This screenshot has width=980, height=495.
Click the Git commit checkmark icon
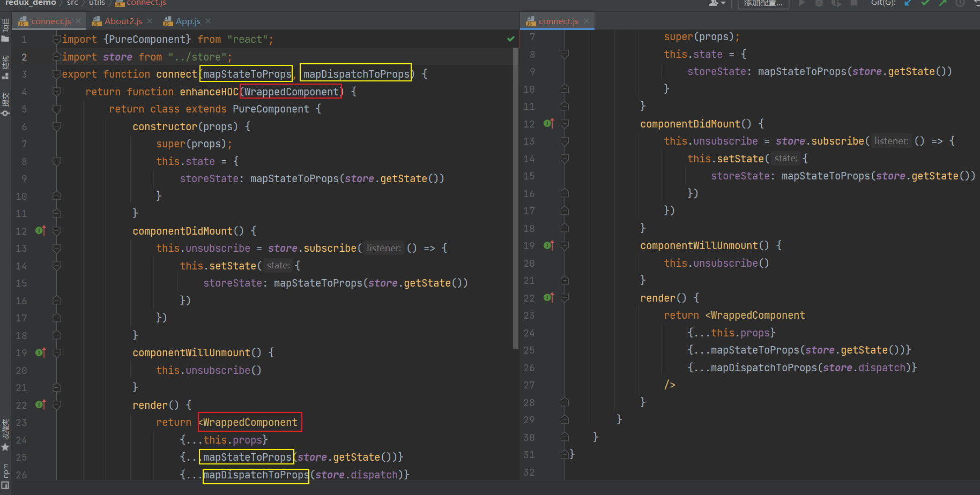925,3
